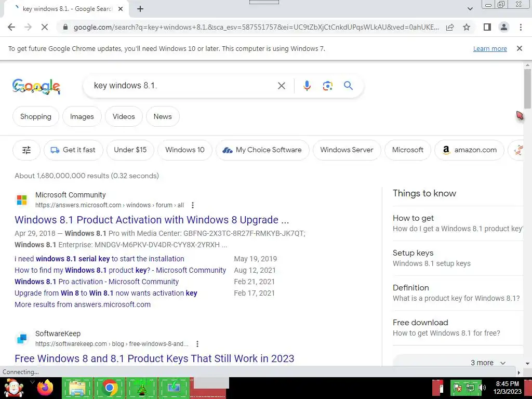
Task: Expand 'Definition' in Things to know
Action: pos(458,293)
